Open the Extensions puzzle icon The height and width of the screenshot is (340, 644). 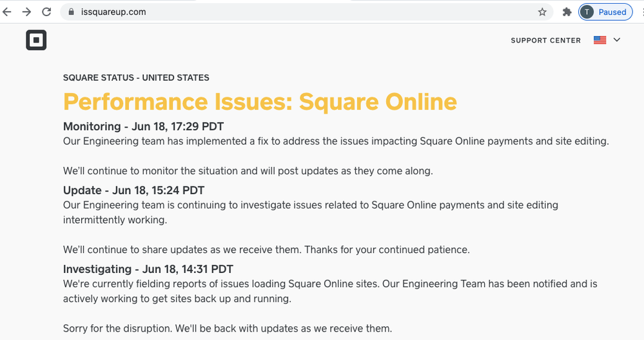[567, 12]
